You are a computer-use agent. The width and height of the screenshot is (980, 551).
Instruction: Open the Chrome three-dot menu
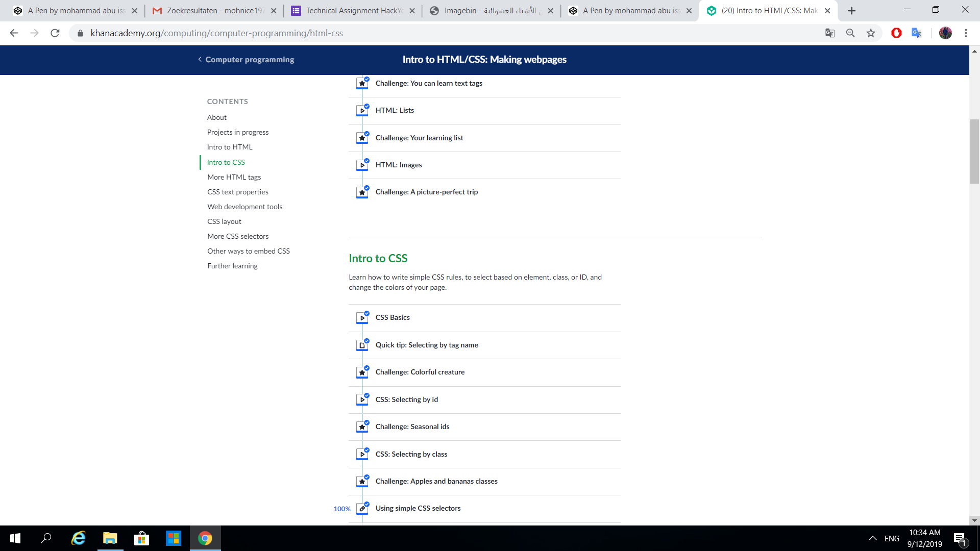966,33
